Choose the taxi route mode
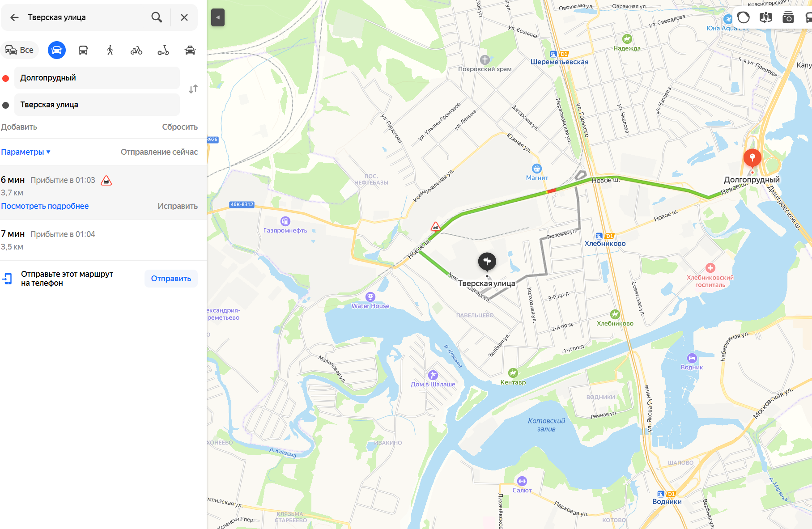This screenshot has width=812, height=529. (x=190, y=50)
